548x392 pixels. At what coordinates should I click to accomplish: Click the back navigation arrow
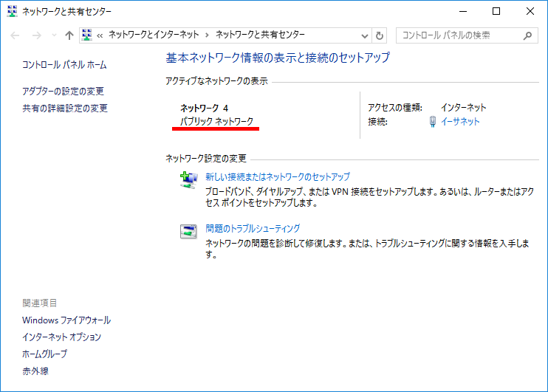[x=15, y=35]
